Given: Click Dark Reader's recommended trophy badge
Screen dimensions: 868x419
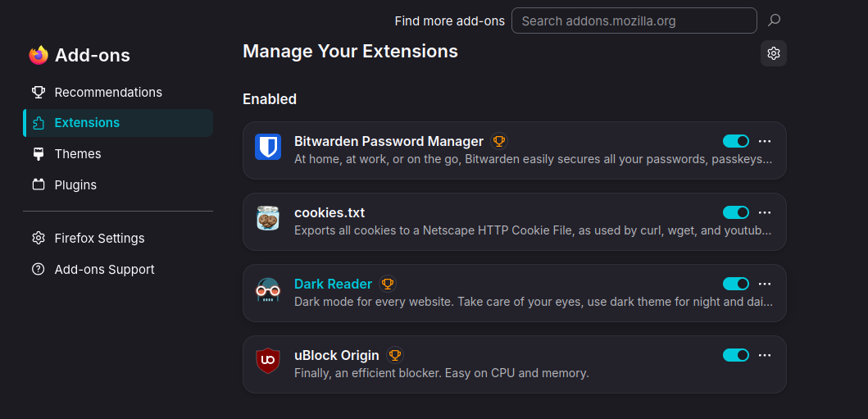Looking at the screenshot, I should 388,284.
